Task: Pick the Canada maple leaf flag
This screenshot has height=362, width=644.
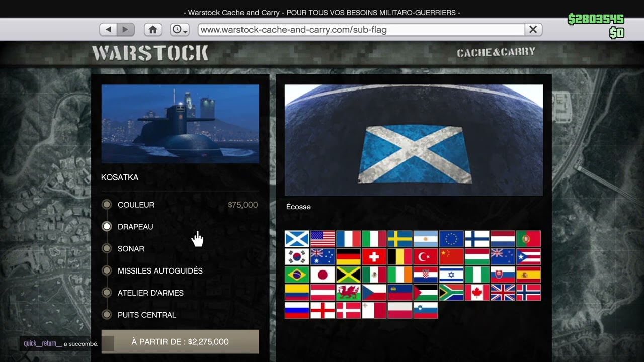Action: [477, 293]
